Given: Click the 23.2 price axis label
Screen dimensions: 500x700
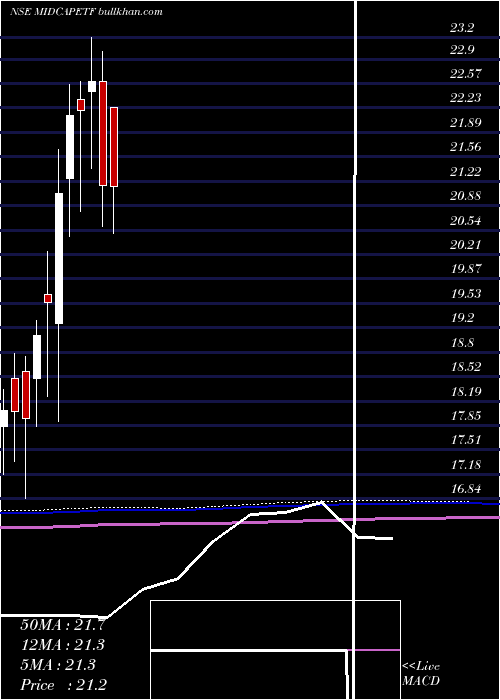Looking at the screenshot, I should [462, 29].
